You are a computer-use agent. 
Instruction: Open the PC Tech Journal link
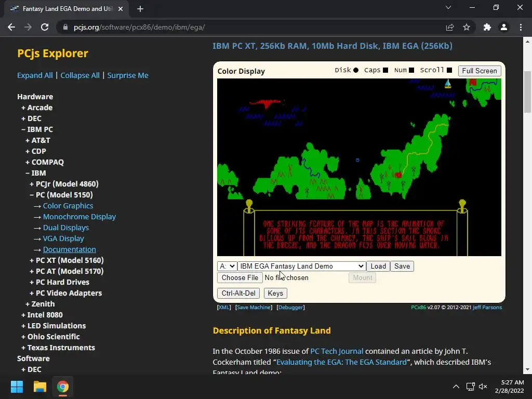(337, 351)
